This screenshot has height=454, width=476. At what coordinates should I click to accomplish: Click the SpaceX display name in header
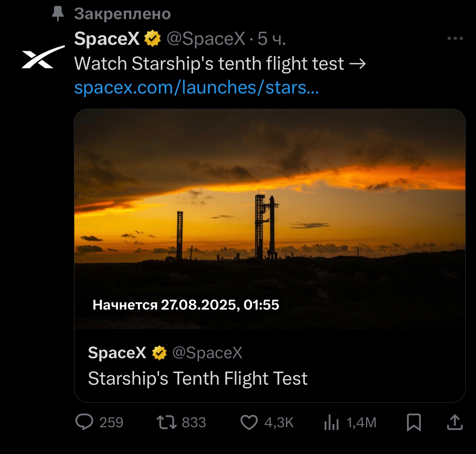(107, 39)
